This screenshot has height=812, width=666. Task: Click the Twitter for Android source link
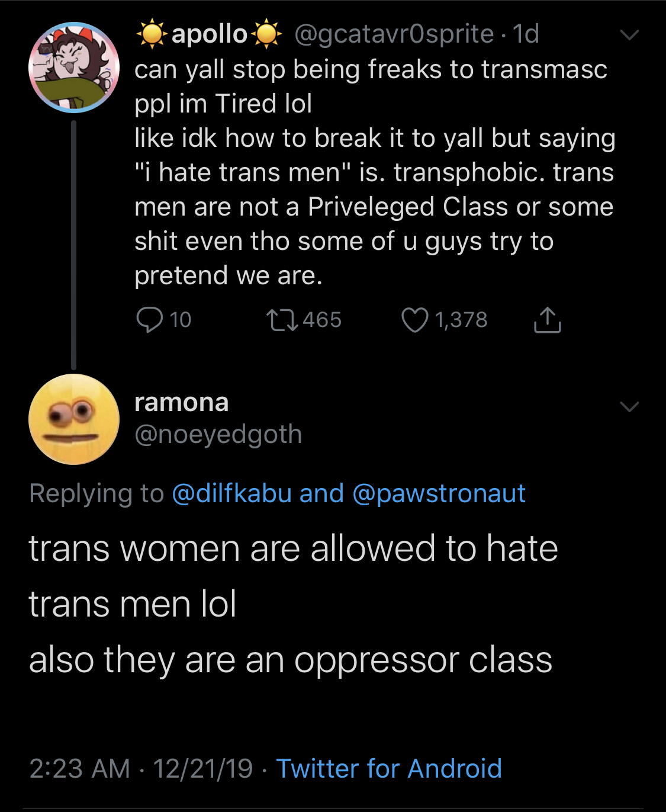[x=389, y=769]
